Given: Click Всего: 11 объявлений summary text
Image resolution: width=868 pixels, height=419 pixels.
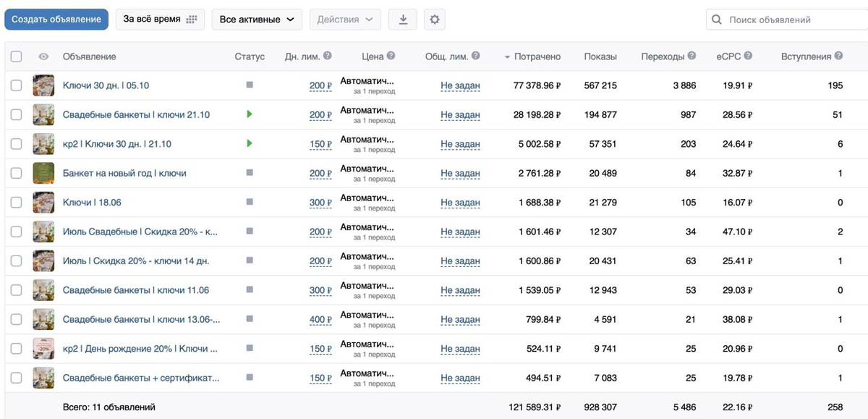Looking at the screenshot, I should pyautogui.click(x=109, y=407).
